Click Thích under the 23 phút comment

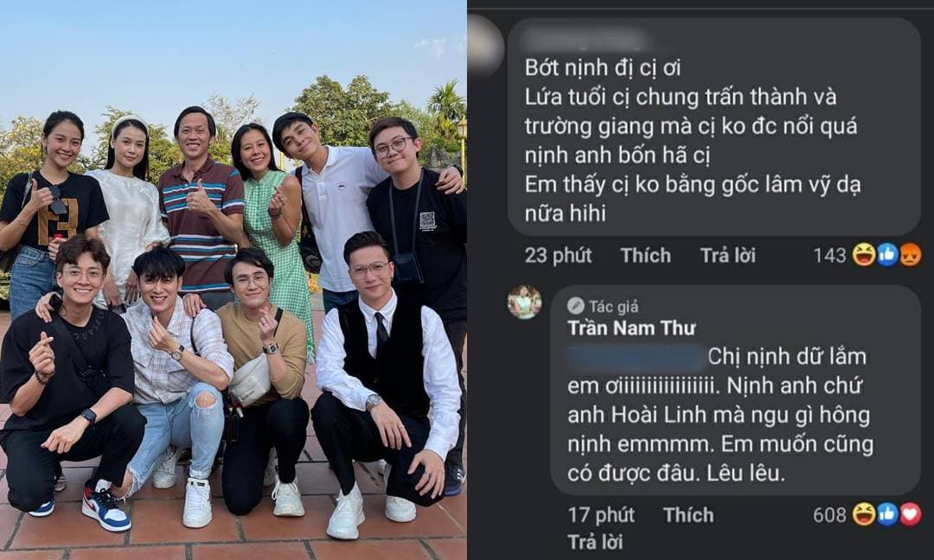tap(646, 255)
